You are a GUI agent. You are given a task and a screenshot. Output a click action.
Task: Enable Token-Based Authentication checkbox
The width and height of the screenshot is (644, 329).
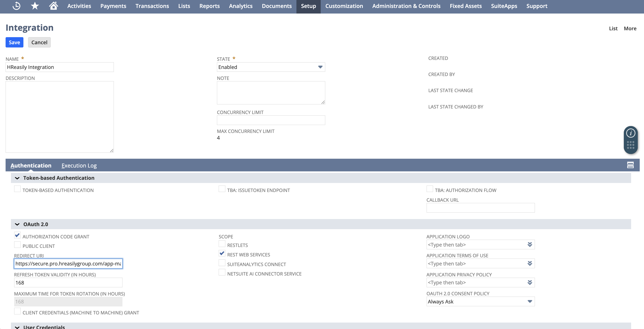point(17,189)
